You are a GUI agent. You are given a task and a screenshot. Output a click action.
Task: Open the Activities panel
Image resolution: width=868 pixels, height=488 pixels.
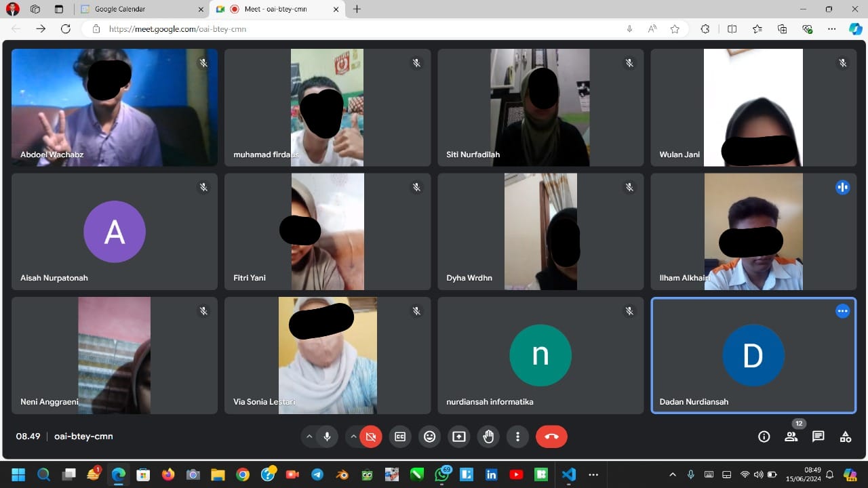tap(845, 436)
